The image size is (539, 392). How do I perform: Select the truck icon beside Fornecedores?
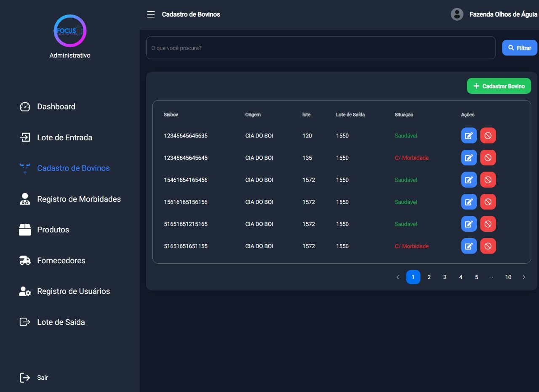pos(25,260)
